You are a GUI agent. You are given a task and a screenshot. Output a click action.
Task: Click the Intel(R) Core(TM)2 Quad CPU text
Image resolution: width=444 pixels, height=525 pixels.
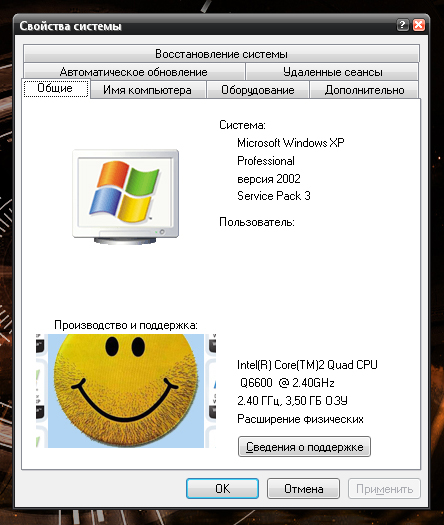(307, 365)
